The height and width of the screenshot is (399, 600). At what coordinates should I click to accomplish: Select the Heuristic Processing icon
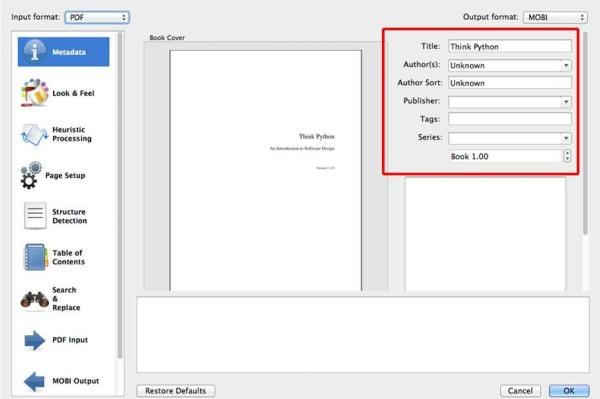click(34, 134)
